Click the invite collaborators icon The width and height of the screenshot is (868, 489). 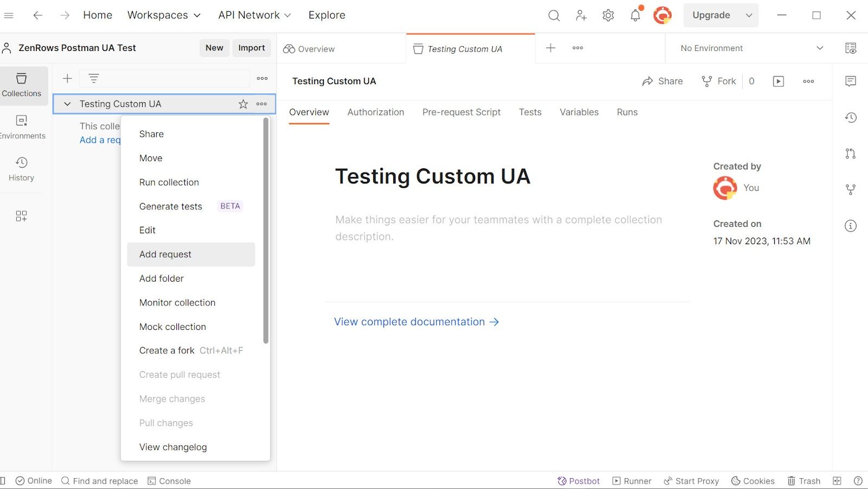(581, 15)
